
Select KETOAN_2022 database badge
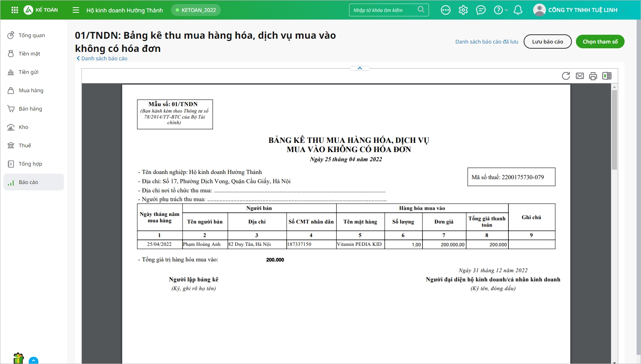tap(196, 10)
